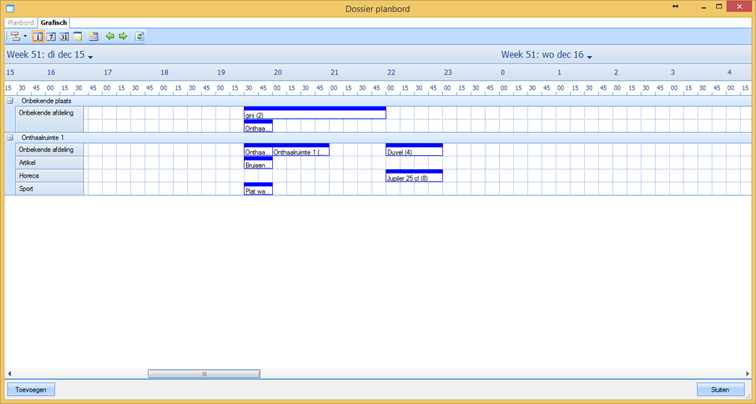Image resolution: width=756 pixels, height=404 pixels.
Task: Switch to seven-day week view
Action: coord(51,36)
